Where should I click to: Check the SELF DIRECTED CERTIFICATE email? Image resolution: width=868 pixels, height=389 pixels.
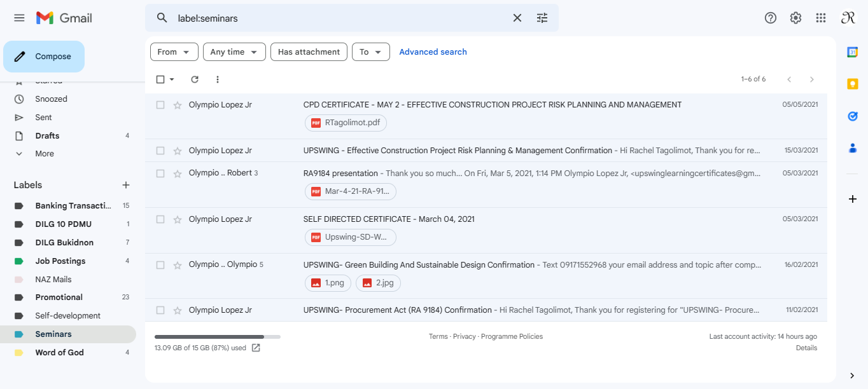pyautogui.click(x=160, y=219)
